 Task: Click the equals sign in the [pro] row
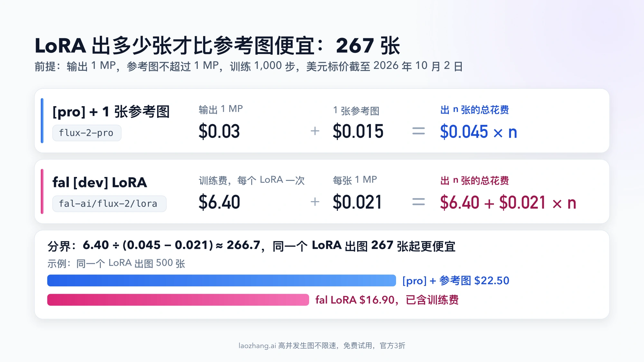(x=419, y=131)
